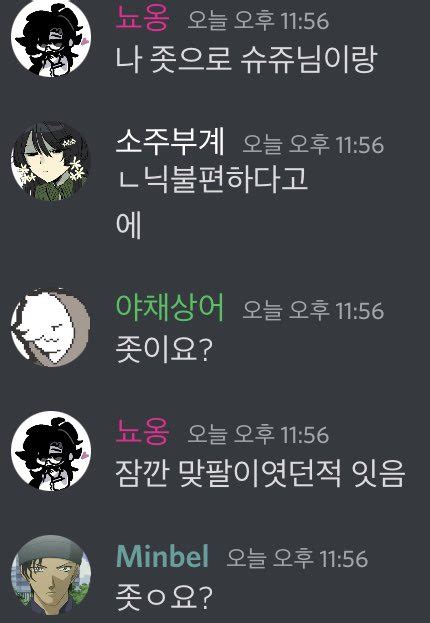Open 소주부계's flower-haired avatar
This screenshot has width=430, height=623.
point(51,162)
